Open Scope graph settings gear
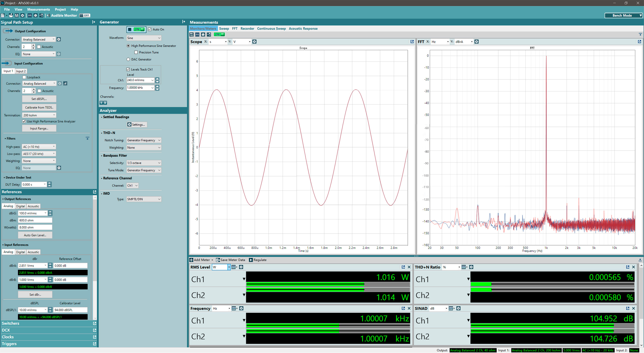The width and height of the screenshot is (644, 353). (254, 42)
